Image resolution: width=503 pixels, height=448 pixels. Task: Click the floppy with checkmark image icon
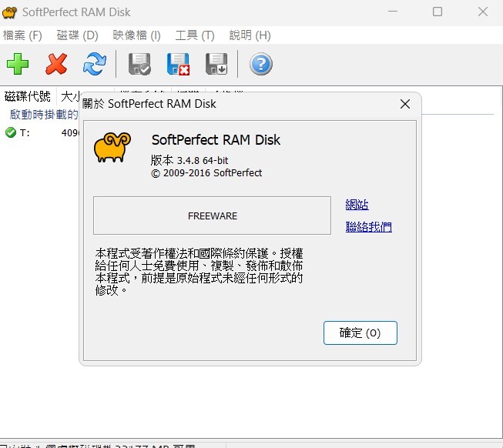coord(139,64)
